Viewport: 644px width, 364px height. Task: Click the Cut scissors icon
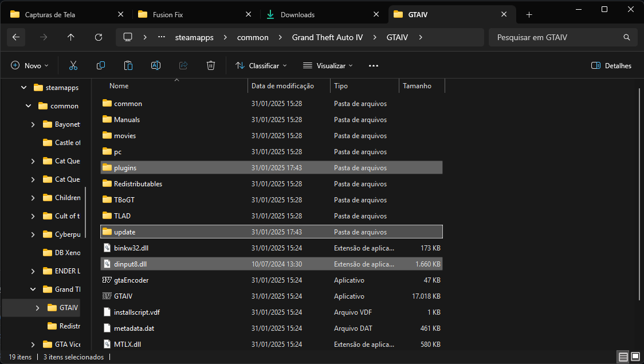(x=73, y=66)
